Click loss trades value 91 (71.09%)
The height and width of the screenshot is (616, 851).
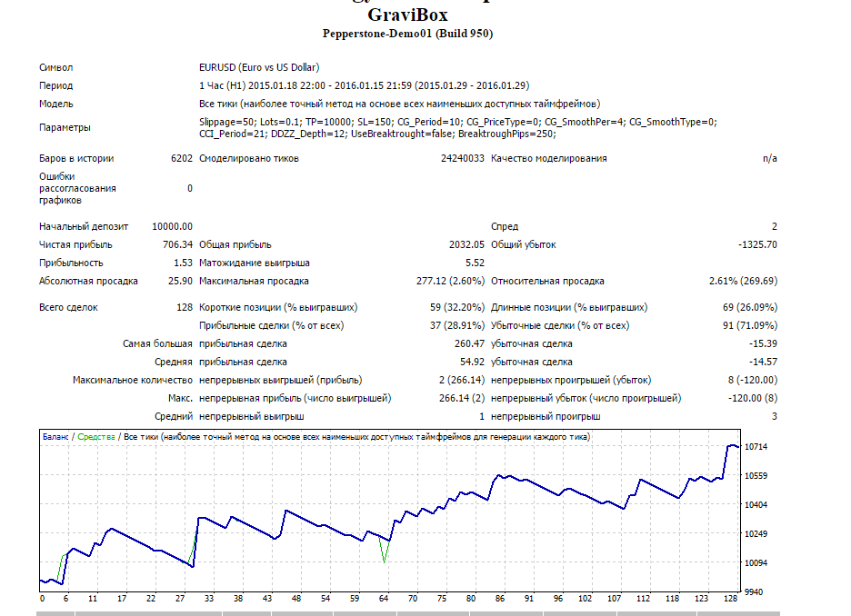[750, 325]
